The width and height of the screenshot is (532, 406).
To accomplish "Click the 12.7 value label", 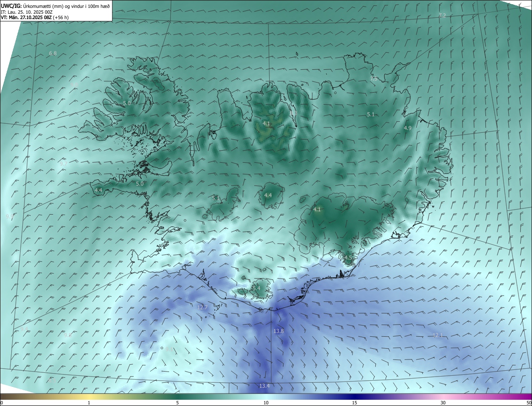I will pos(202,307).
